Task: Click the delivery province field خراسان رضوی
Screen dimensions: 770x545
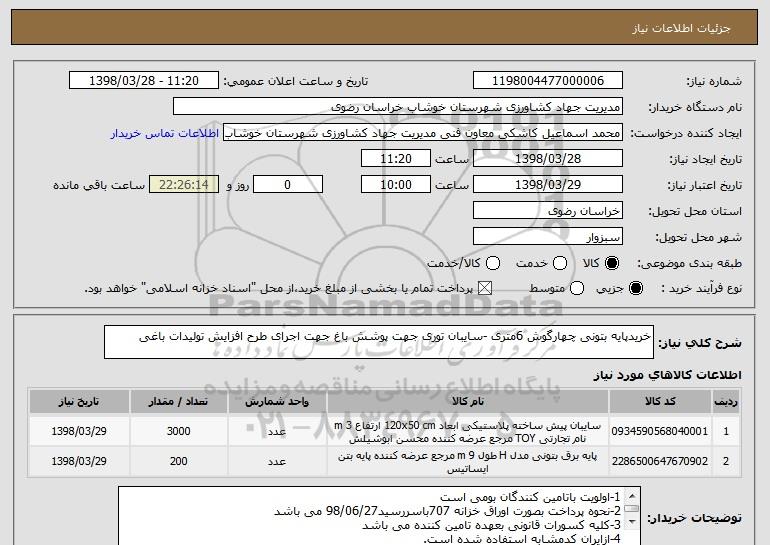Action: point(548,211)
